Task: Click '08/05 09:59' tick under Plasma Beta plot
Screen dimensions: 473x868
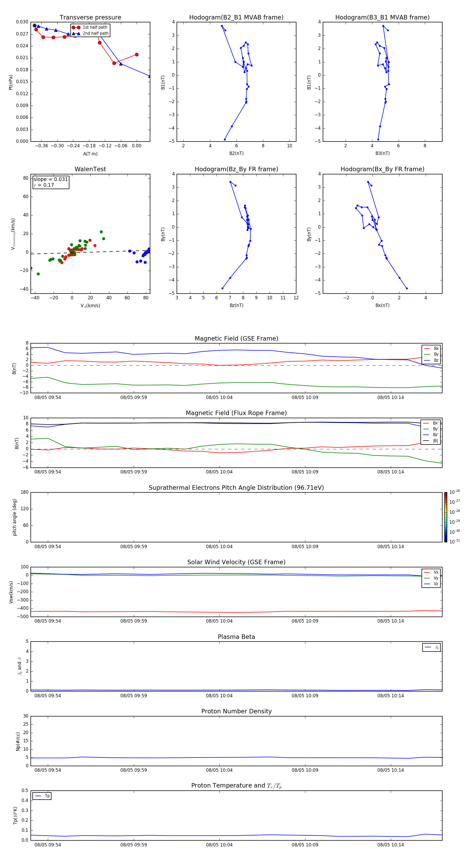Action: coord(134,695)
